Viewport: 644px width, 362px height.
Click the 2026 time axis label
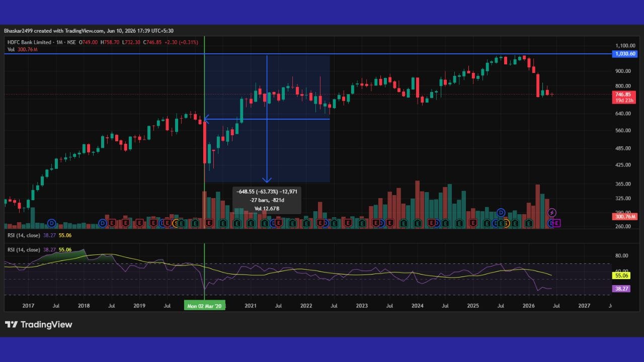coord(528,305)
